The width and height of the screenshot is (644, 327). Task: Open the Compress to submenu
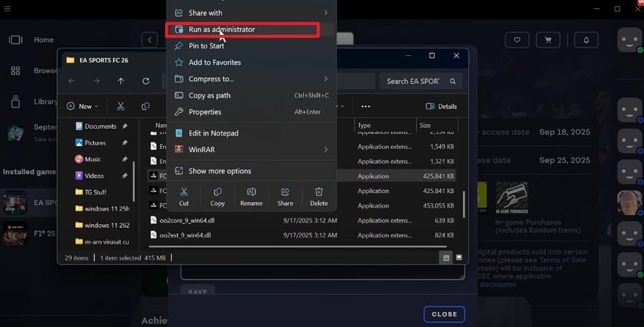(252, 79)
